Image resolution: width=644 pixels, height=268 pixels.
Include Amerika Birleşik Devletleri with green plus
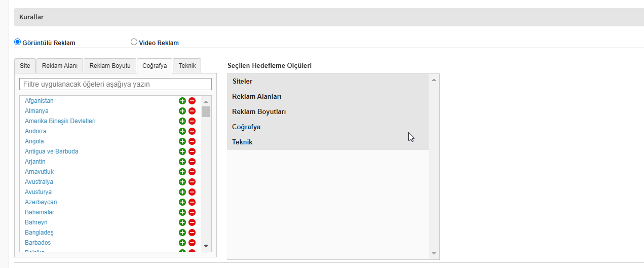pyautogui.click(x=182, y=121)
